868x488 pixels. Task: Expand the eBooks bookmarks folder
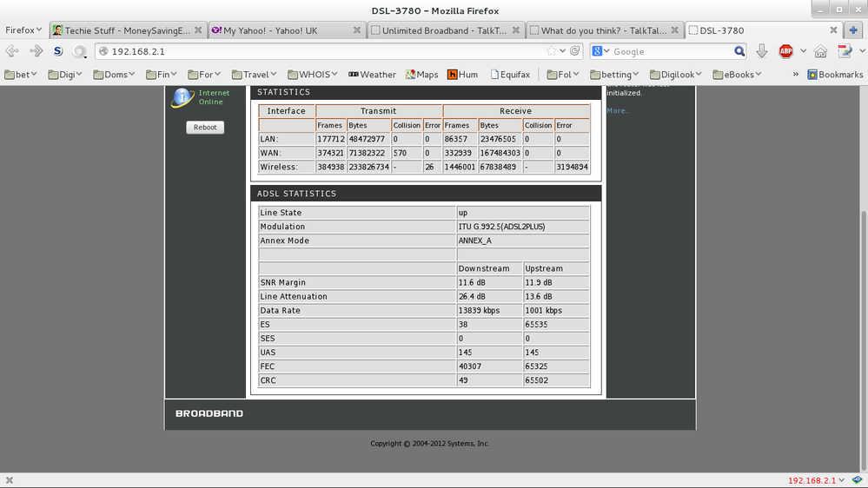click(x=738, y=74)
